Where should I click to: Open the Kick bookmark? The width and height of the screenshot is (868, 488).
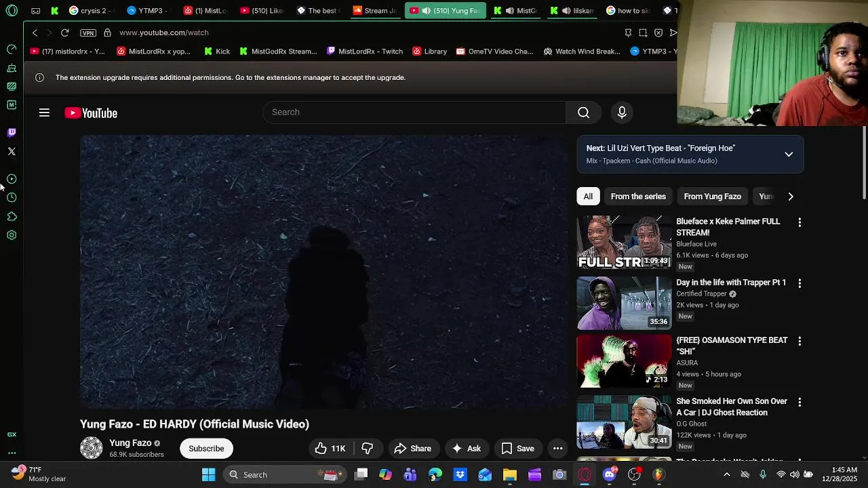tap(216, 52)
